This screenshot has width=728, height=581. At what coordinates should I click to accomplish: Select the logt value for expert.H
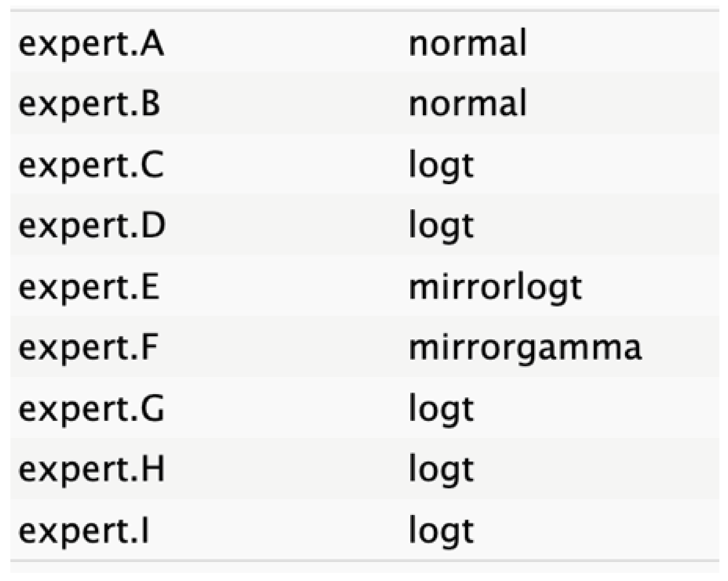tap(441, 469)
